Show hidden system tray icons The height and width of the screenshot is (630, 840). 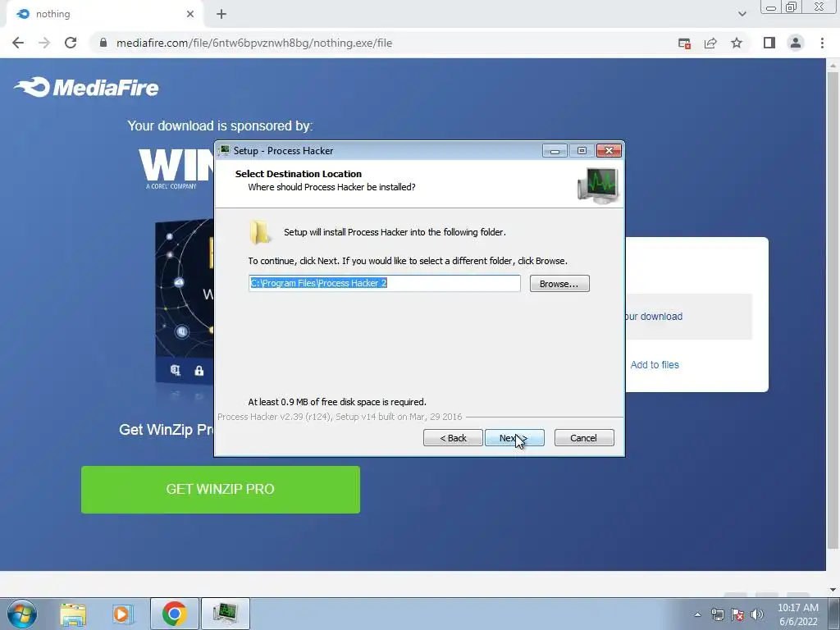point(697,614)
